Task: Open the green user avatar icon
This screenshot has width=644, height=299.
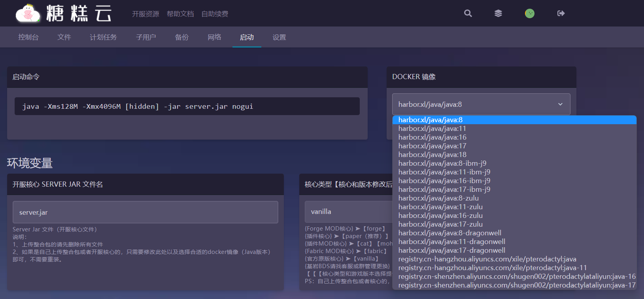Action: click(529, 13)
